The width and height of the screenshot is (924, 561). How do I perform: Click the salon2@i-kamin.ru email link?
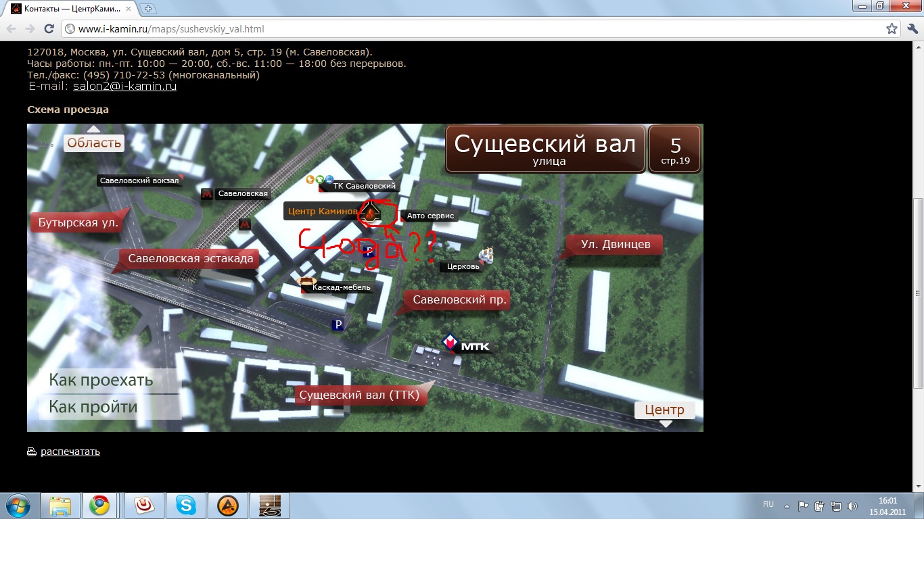(x=124, y=87)
